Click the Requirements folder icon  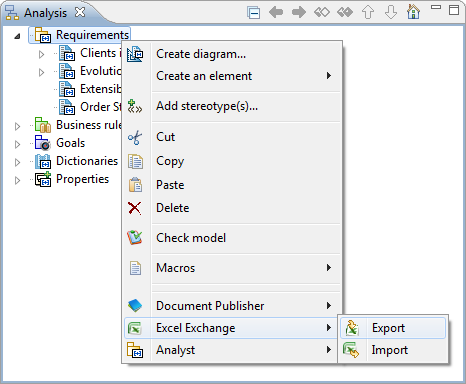pyautogui.click(x=43, y=35)
